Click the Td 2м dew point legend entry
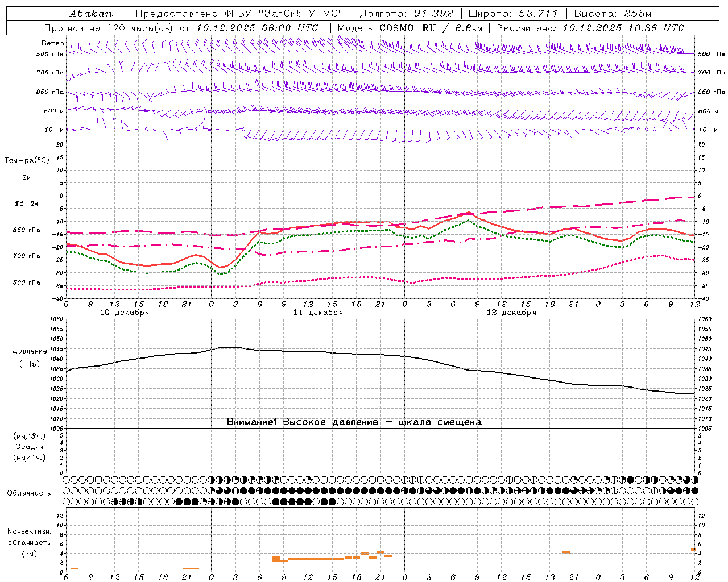The image size is (728, 582). [27, 203]
